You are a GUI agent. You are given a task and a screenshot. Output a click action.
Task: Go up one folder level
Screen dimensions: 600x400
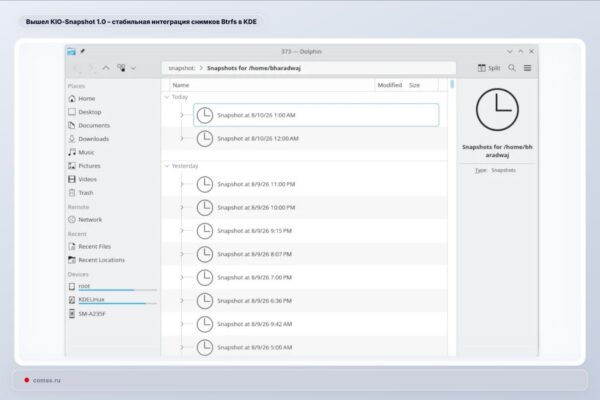pos(106,68)
